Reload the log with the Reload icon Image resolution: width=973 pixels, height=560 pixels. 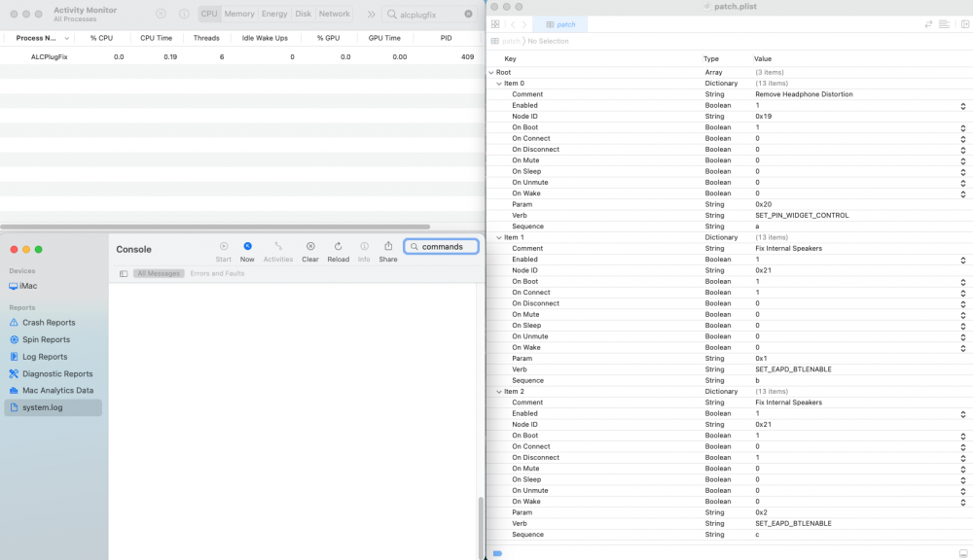[x=339, y=246]
